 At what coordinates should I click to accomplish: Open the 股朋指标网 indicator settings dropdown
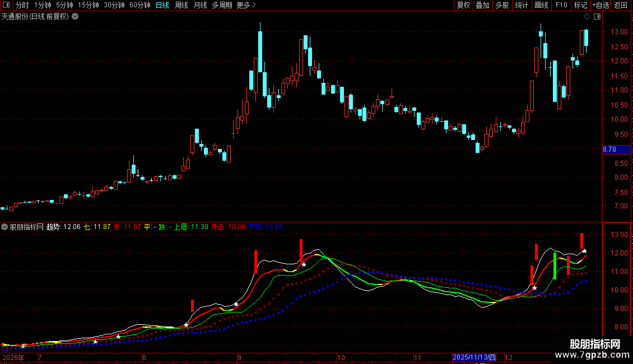[4, 227]
